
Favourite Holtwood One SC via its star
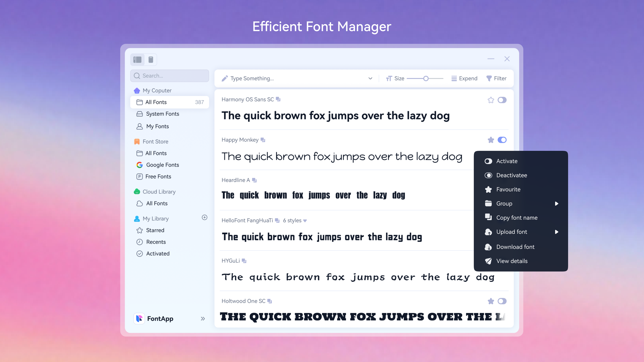[491, 301]
